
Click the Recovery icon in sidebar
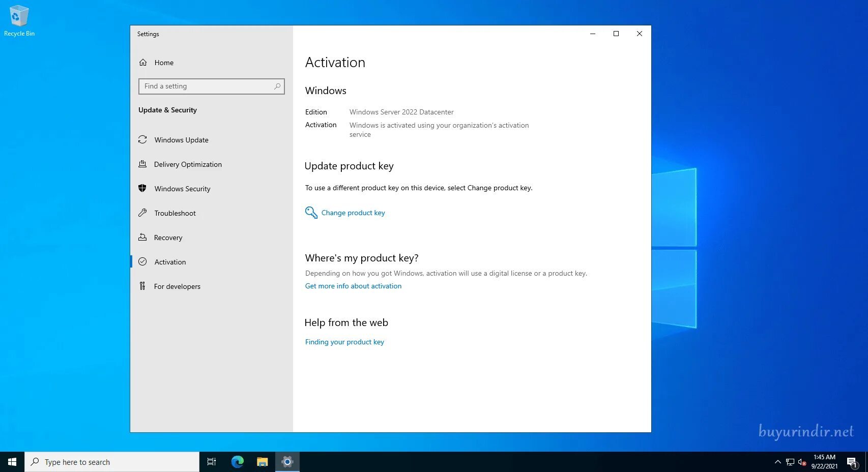pos(142,237)
